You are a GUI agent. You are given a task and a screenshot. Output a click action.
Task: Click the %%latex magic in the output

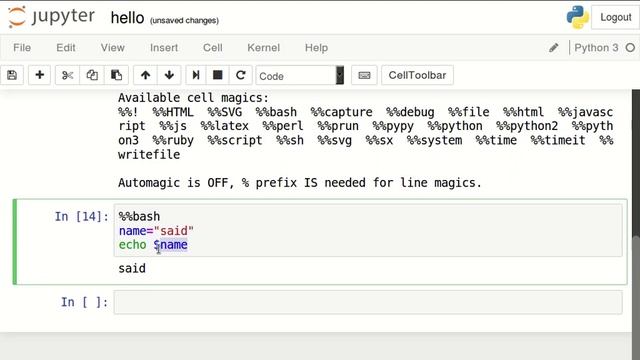[x=224, y=126]
